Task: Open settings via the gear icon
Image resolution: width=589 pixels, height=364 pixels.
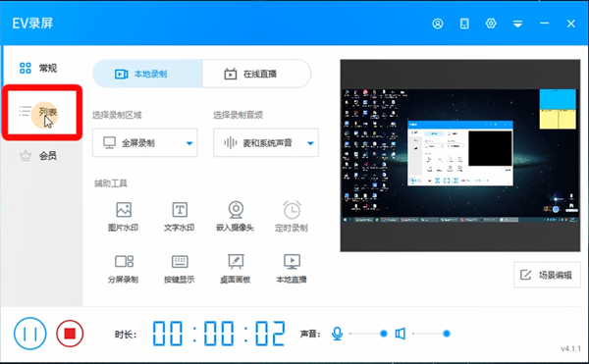Action: pos(491,24)
